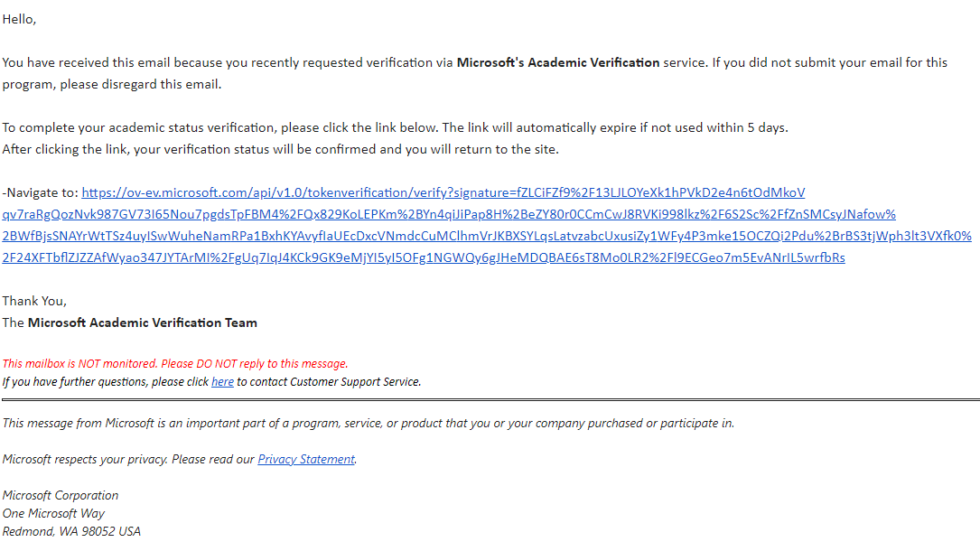Screen dimensions: 980x542
Task: Click the link line starting with "qv7raRgQozNvk987"
Action: pyautogui.click(x=449, y=214)
